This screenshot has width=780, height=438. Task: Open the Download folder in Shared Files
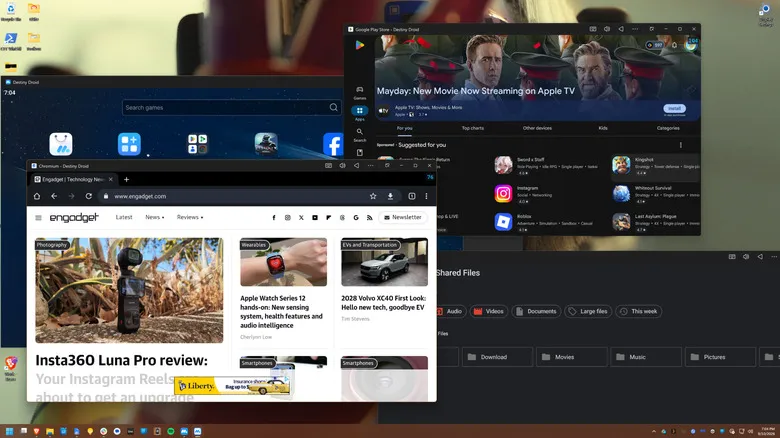(497, 357)
